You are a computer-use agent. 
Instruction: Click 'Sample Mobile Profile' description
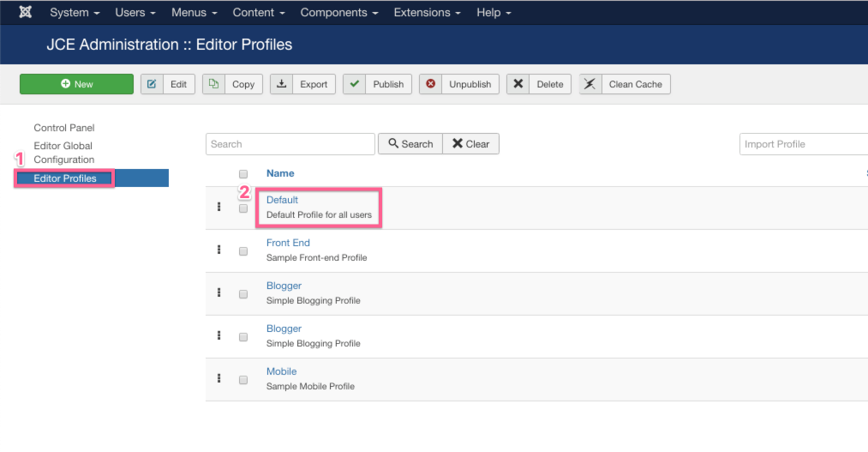coord(310,386)
